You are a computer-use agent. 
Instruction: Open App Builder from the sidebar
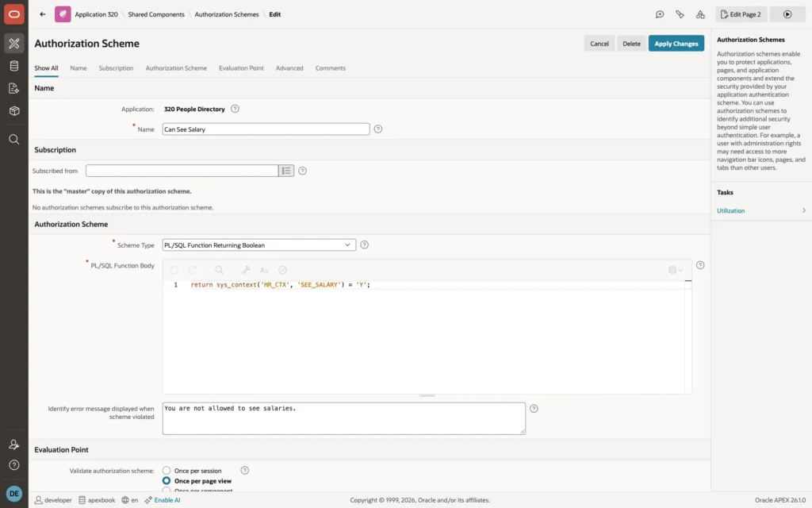[x=14, y=43]
